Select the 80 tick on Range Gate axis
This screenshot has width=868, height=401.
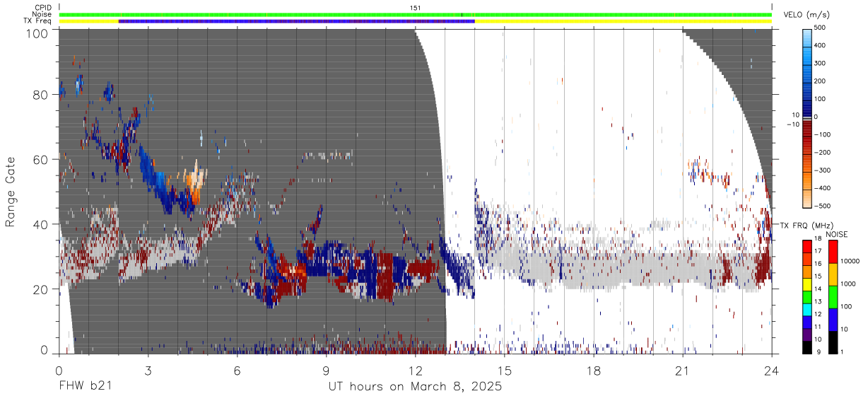[x=40, y=94]
